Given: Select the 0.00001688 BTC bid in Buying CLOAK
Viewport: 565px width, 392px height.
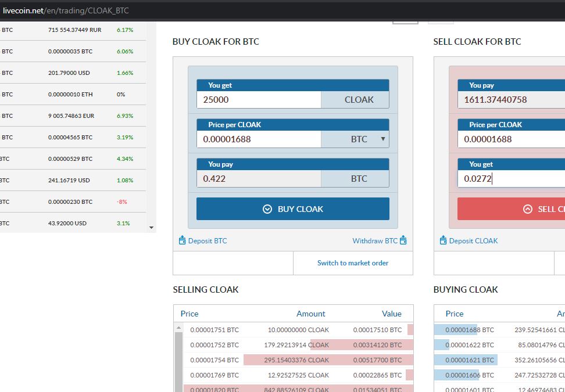Looking at the screenshot, I should 470,330.
